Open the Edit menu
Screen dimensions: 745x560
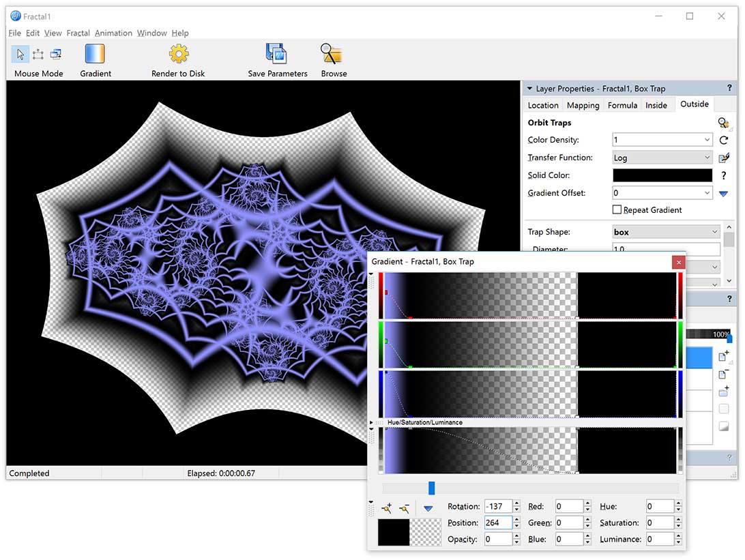(x=32, y=33)
